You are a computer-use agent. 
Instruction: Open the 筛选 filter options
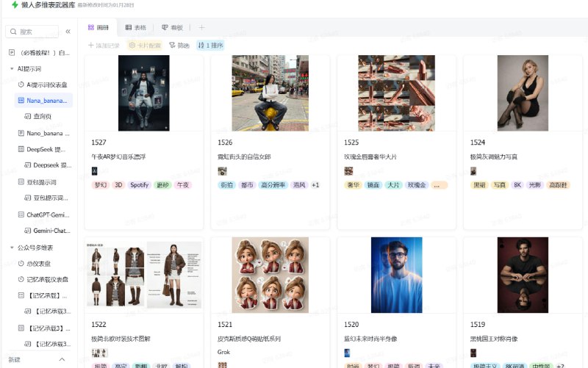point(179,46)
